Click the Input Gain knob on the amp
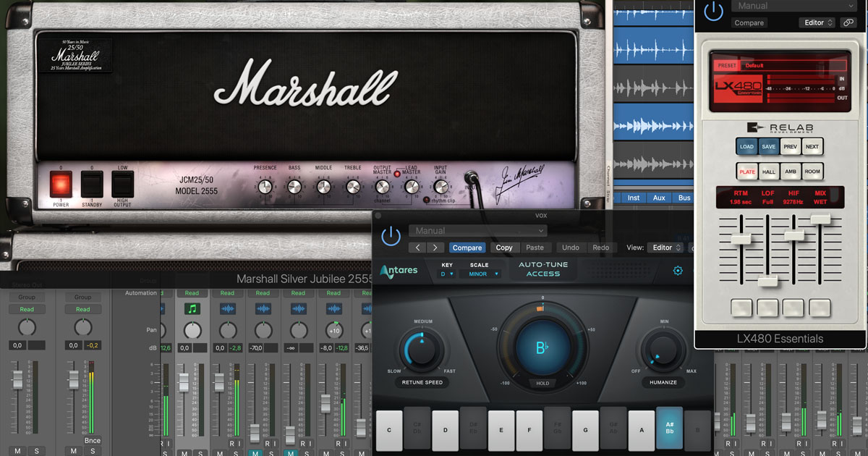The width and height of the screenshot is (868, 456). pos(441,187)
